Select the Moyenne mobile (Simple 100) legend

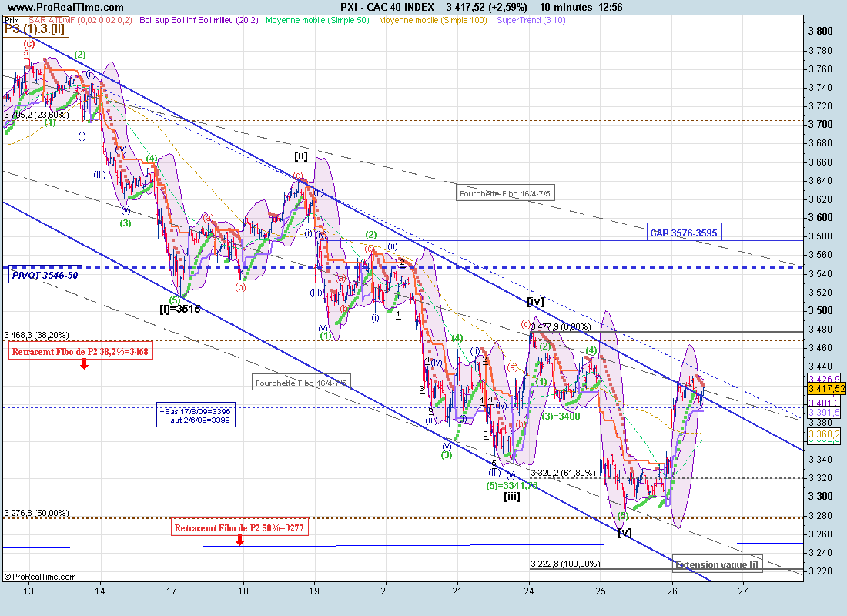[433, 20]
